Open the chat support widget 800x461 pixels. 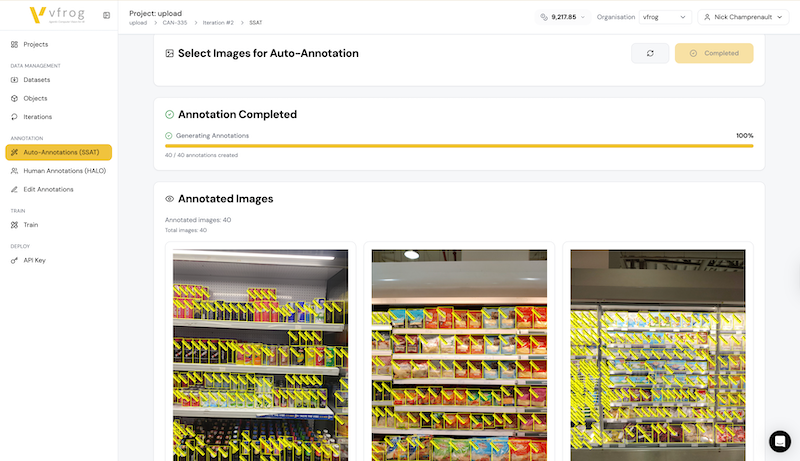pos(780,441)
